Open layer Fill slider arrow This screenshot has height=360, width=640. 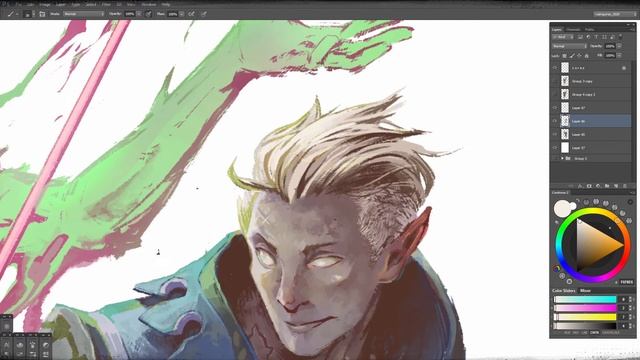coord(619,56)
